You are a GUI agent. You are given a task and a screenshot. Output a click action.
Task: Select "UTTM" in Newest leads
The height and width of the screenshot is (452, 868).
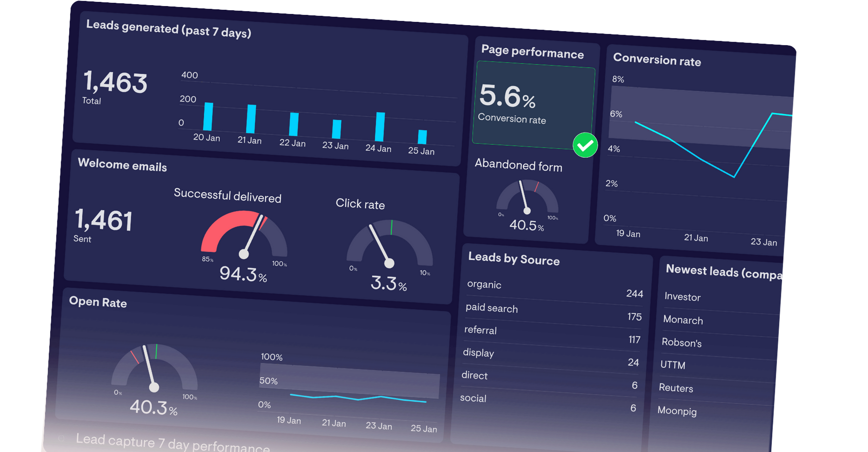pyautogui.click(x=673, y=365)
